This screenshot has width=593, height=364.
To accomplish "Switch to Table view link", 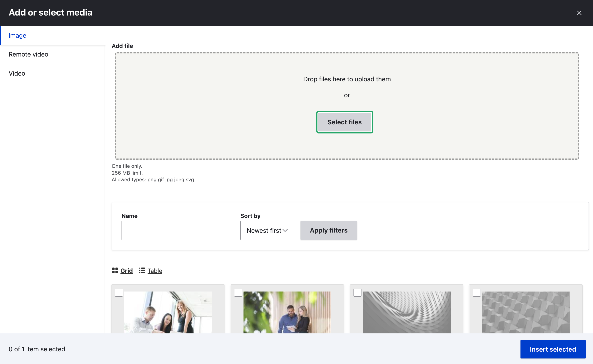I will click(155, 271).
